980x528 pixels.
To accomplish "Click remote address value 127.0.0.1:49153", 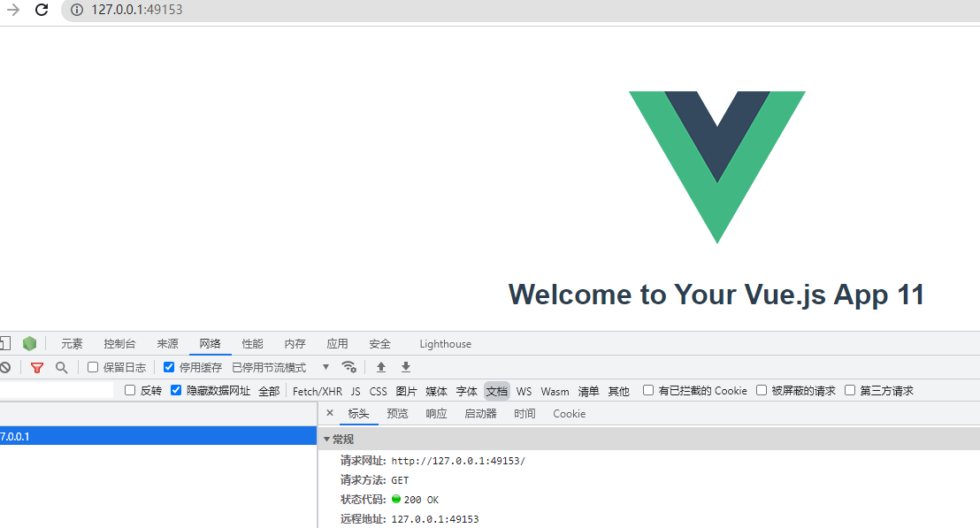I will tap(435, 519).
